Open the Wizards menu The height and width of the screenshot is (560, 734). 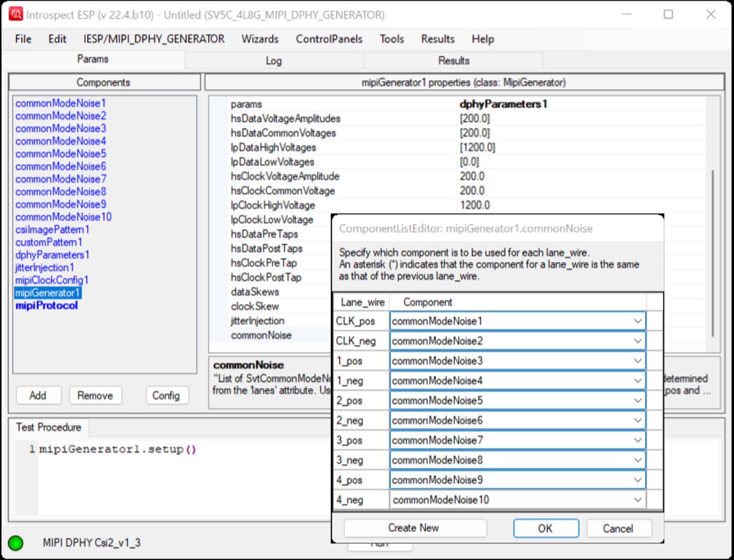click(259, 39)
